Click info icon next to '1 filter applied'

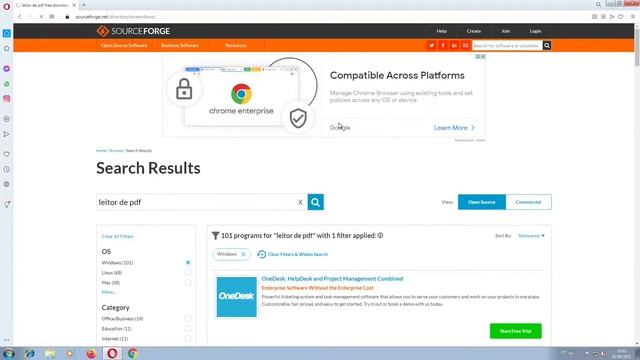(380, 236)
